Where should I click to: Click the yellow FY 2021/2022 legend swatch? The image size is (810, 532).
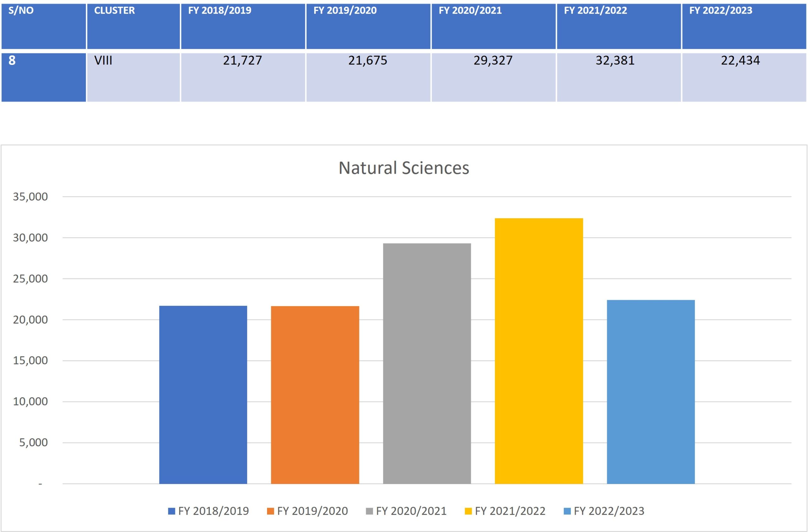click(468, 511)
